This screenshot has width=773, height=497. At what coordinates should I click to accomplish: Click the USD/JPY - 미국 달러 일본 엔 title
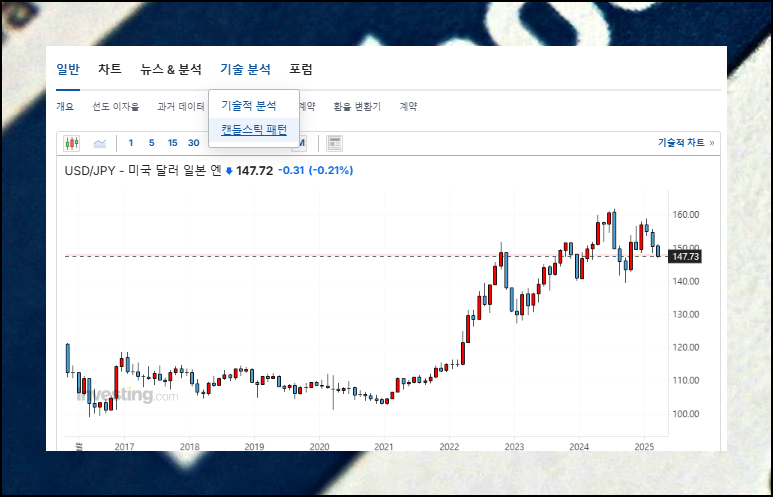[143, 171]
